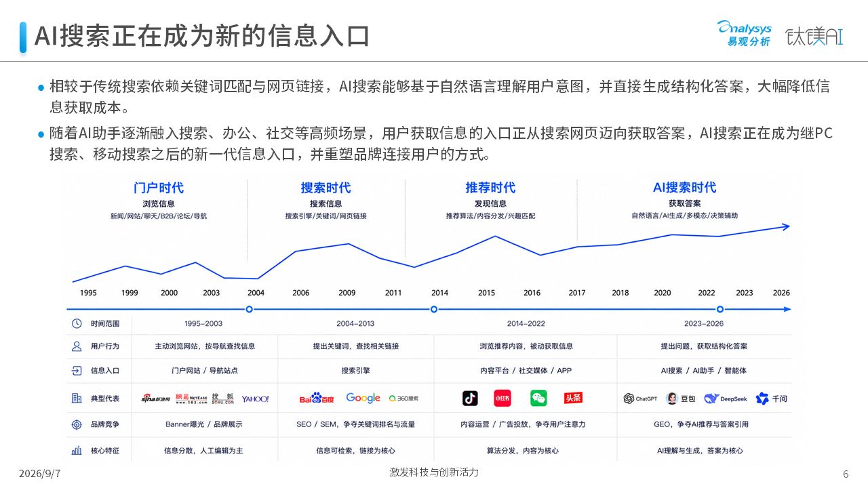Click the DeepSeek whale logo

tap(711, 399)
